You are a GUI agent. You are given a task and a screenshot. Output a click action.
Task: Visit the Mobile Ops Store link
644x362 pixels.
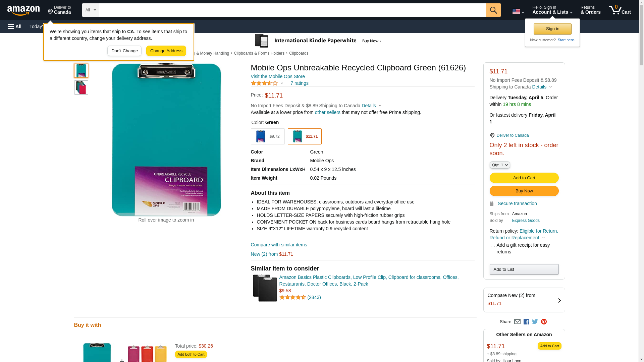click(278, 76)
